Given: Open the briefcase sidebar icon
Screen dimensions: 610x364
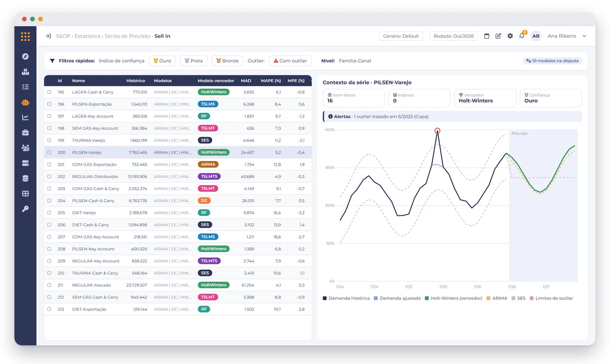Looking at the screenshot, I should click(x=25, y=132).
